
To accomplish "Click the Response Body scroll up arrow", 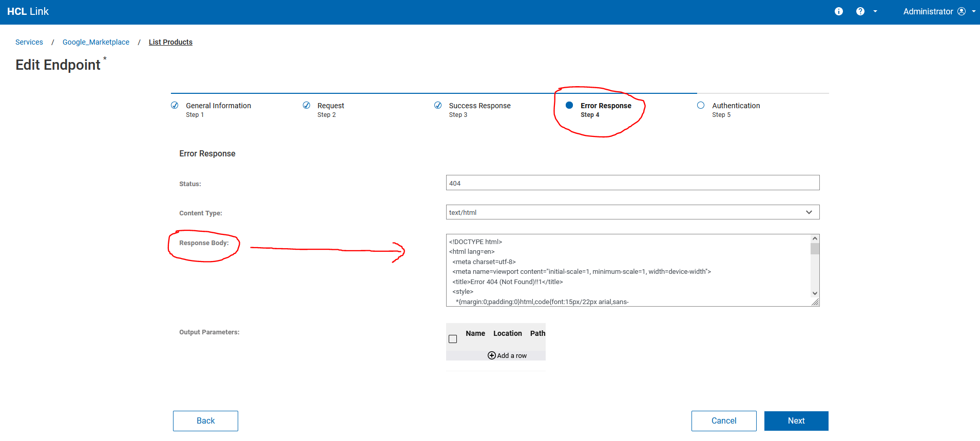I will (815, 239).
